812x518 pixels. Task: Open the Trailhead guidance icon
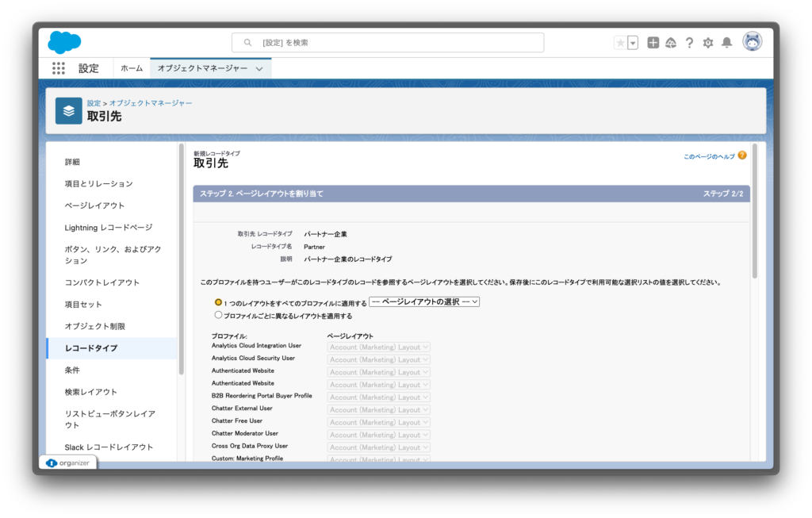(671, 43)
